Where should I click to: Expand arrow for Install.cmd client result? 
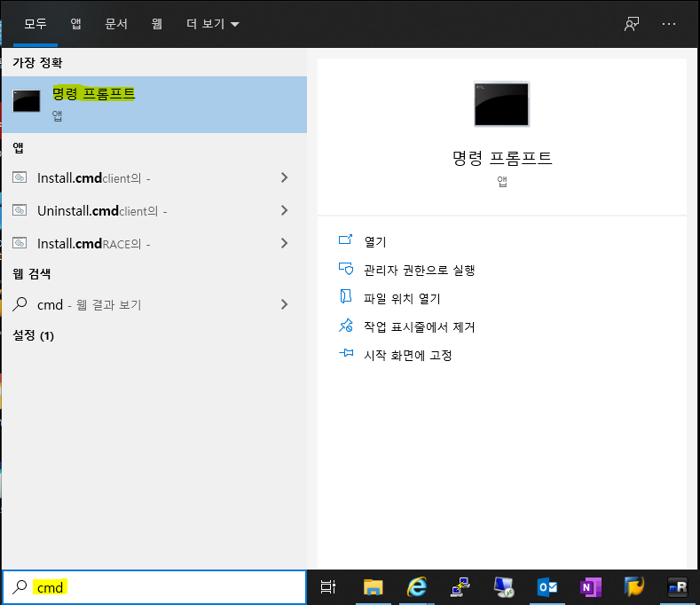click(x=285, y=177)
